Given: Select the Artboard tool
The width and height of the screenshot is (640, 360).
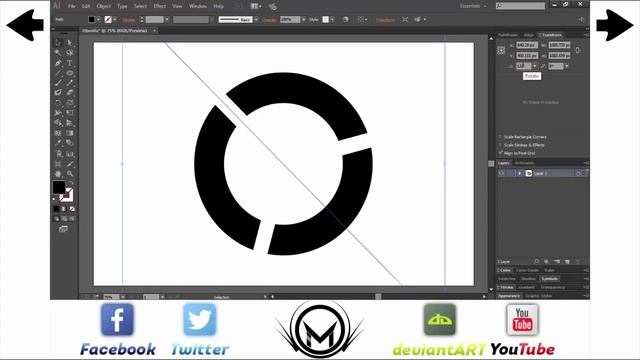Looking at the screenshot, I should 58,164.
